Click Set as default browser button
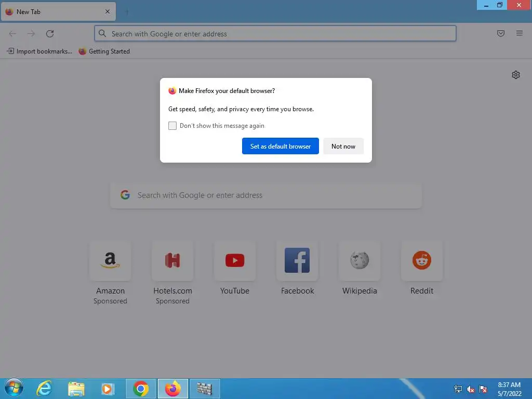532x399 pixels. [x=280, y=146]
